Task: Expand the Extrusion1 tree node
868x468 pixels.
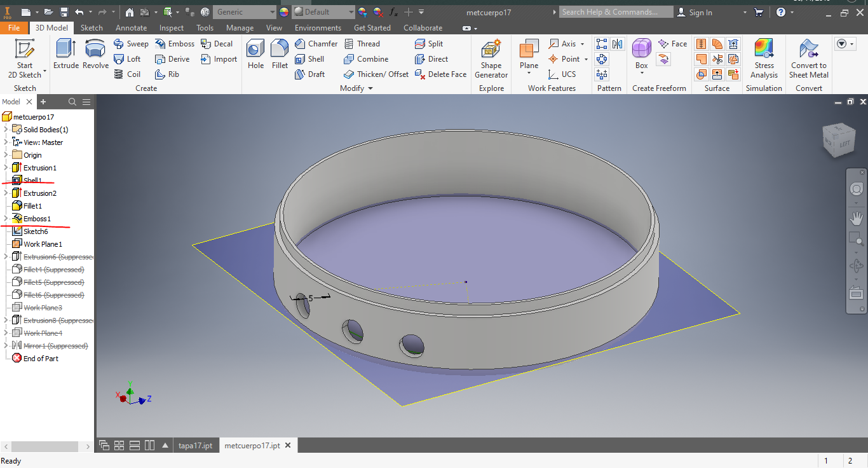Action: [x=6, y=168]
